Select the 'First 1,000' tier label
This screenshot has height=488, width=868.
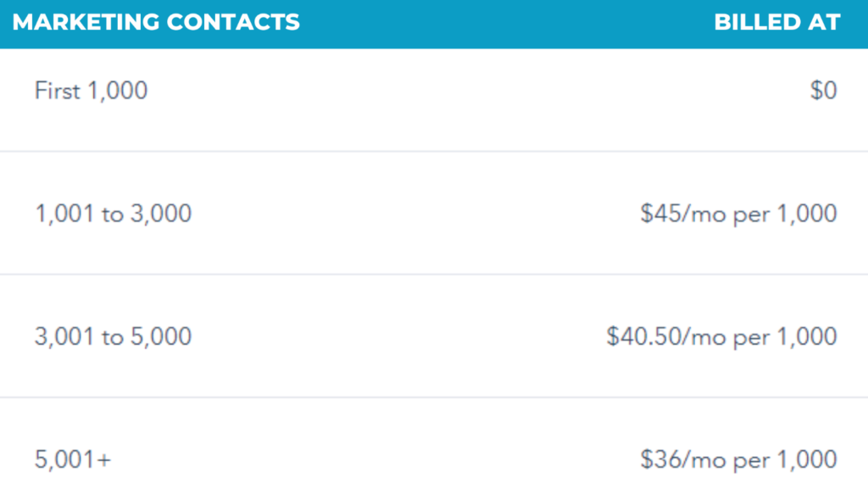(91, 91)
